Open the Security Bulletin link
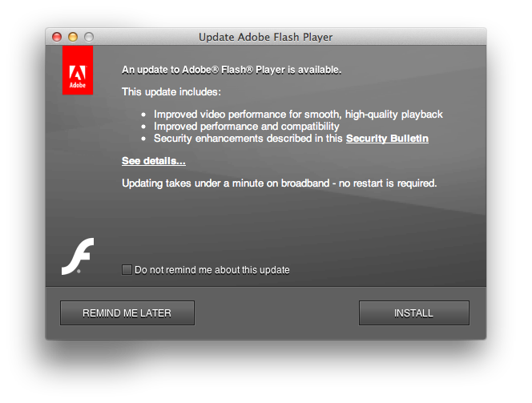Viewport: 532px width, 403px height. point(387,139)
